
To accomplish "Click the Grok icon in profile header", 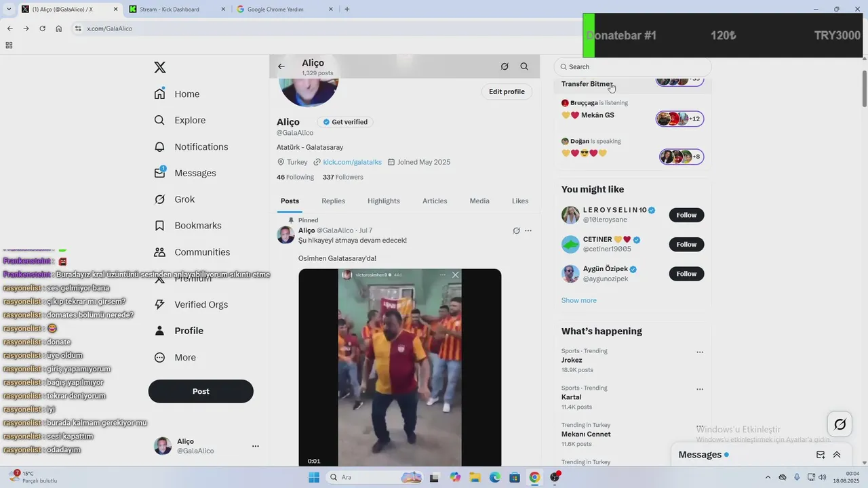I will (505, 66).
